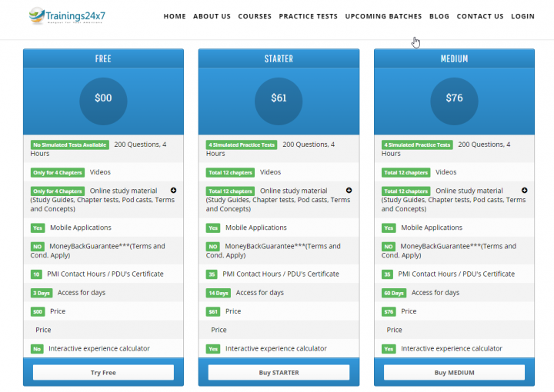Open PRACTICE TESTS in navigation

click(308, 16)
